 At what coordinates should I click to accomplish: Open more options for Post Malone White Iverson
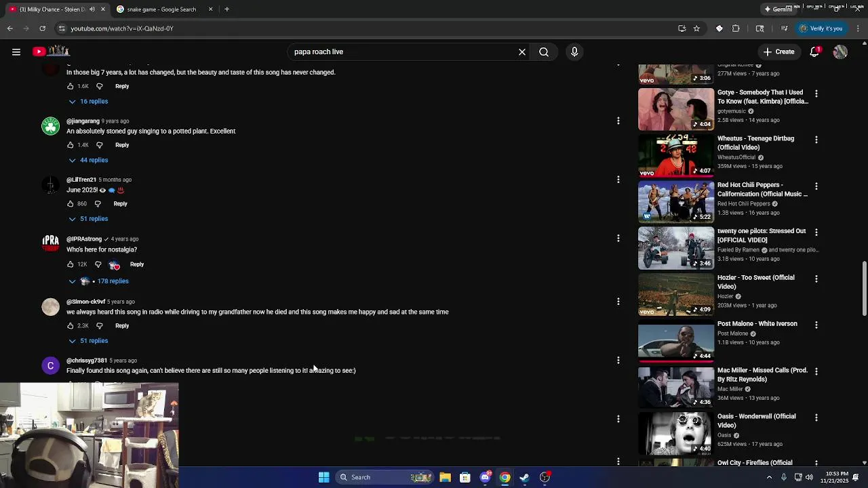816,325
